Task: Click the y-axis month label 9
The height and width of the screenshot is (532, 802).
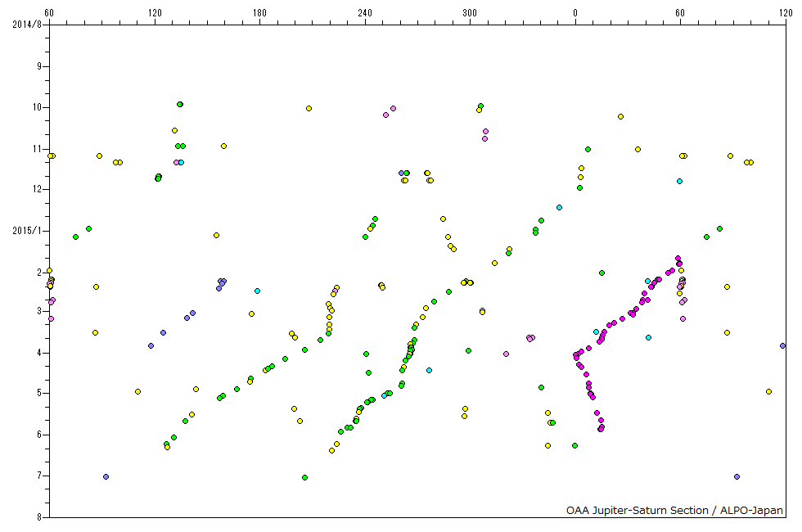Action: click(x=39, y=66)
